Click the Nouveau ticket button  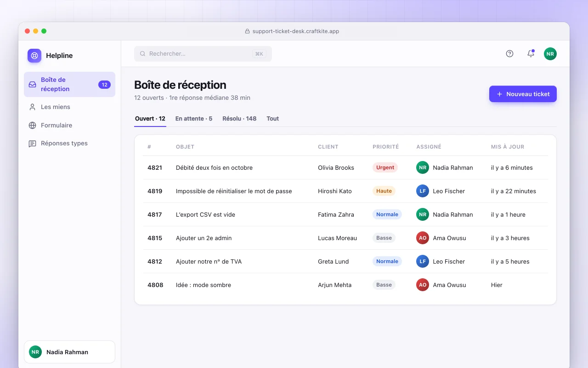point(523,94)
